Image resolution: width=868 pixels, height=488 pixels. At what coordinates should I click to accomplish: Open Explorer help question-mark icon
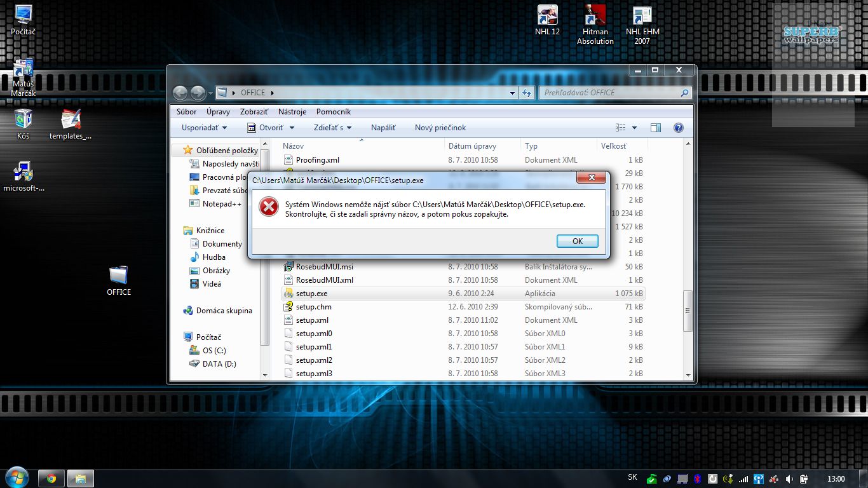(678, 128)
